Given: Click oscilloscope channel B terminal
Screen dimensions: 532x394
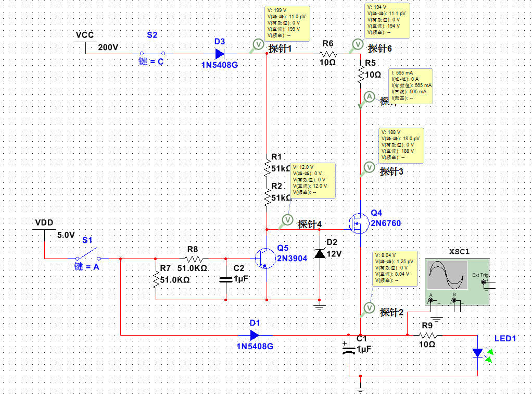Looking at the screenshot, I should tap(454, 301).
